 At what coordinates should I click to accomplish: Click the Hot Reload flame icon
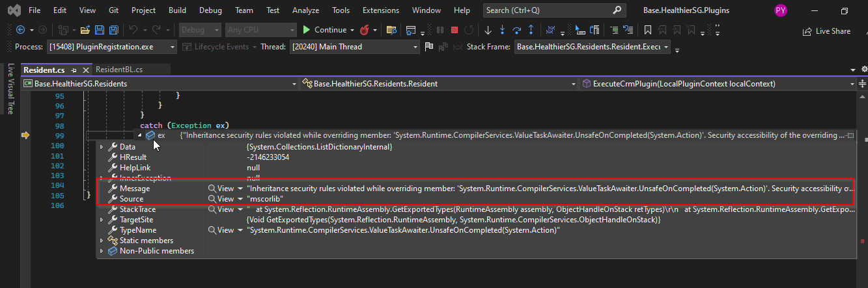pyautogui.click(x=365, y=30)
